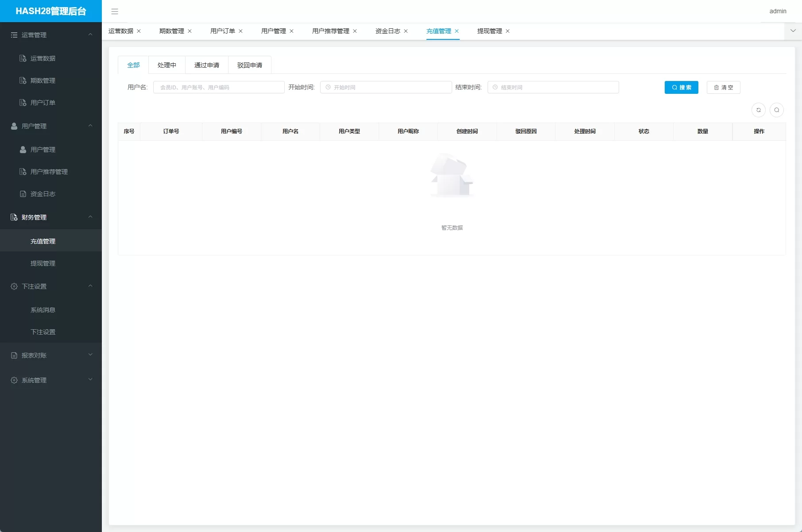Click inside the 用户名 input field
This screenshot has width=802, height=532.
coord(218,87)
